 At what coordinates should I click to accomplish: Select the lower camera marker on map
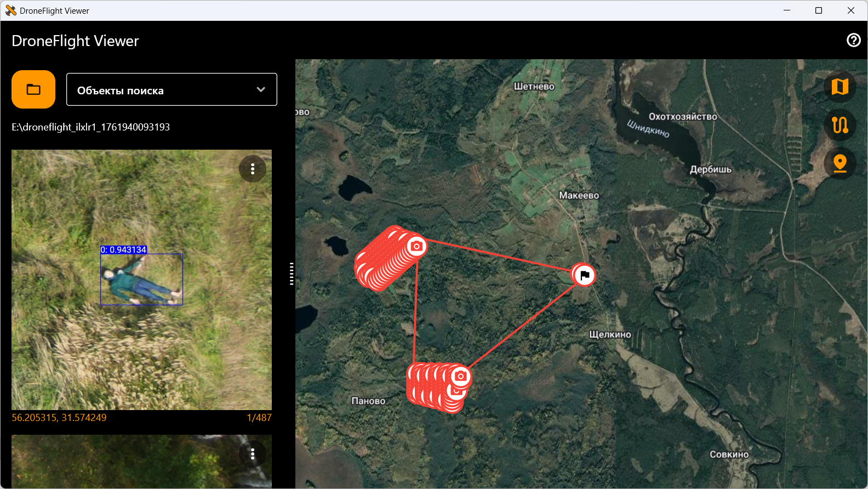pos(460,376)
